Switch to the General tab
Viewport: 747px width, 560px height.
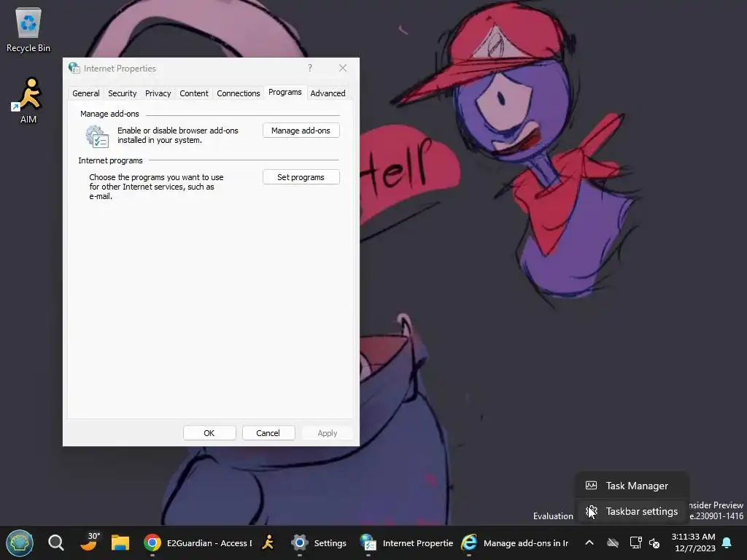(x=86, y=93)
